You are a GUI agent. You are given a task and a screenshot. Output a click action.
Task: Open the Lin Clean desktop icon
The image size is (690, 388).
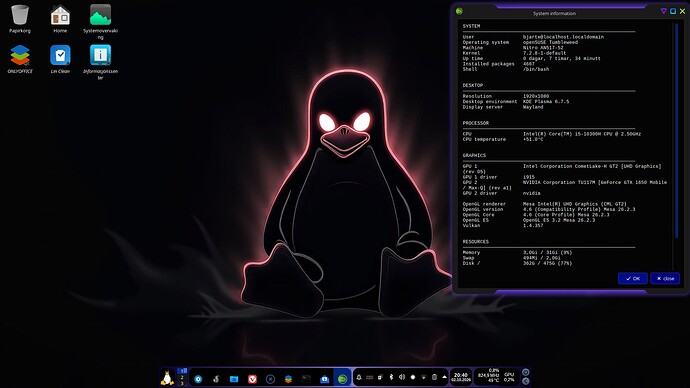(60, 59)
